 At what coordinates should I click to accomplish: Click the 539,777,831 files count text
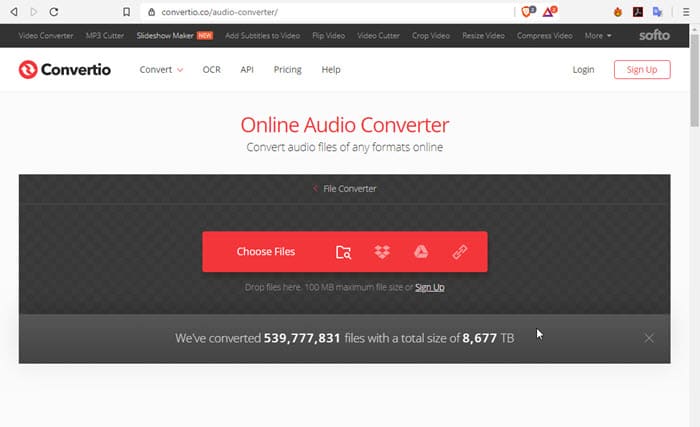point(302,338)
